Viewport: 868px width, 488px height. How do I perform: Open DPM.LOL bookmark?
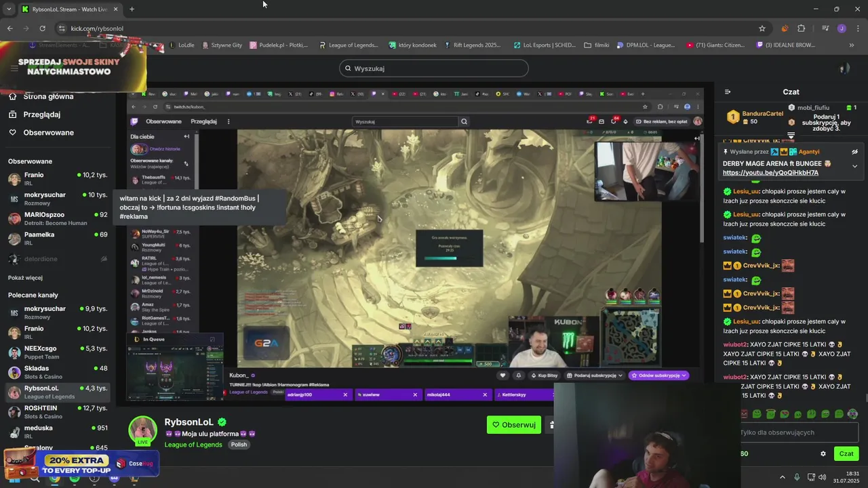point(646,45)
